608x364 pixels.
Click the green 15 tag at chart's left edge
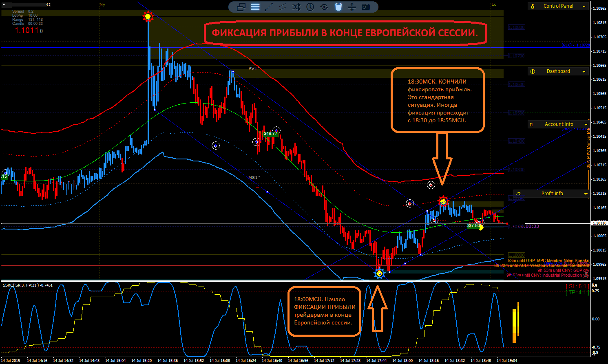pos(4,177)
